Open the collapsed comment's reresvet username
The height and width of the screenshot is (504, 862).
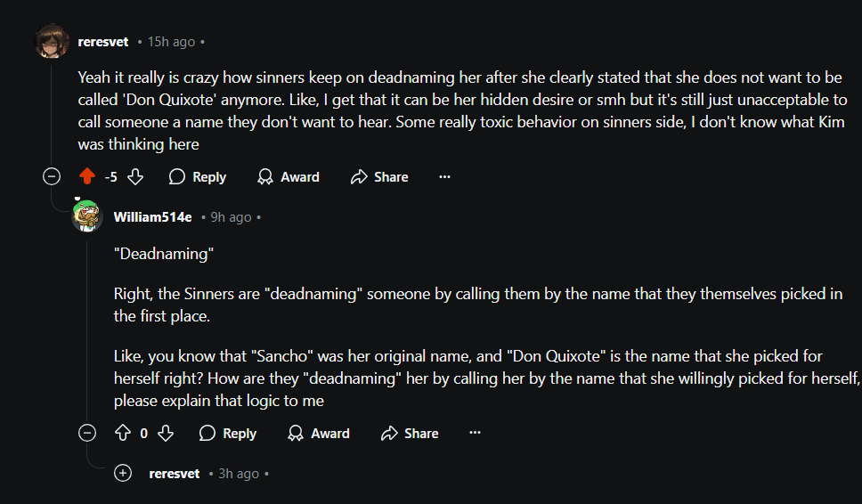point(175,474)
